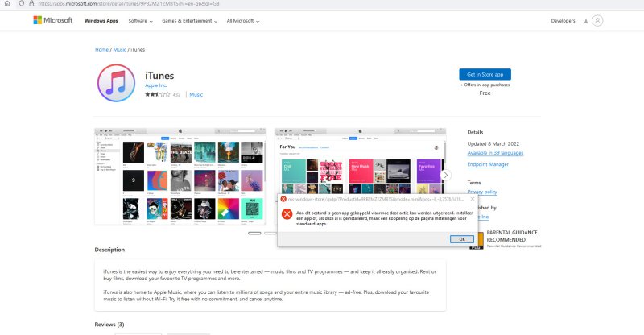This screenshot has width=644, height=335.
Task: Select the Windows Apps menu item
Action: click(101, 20)
